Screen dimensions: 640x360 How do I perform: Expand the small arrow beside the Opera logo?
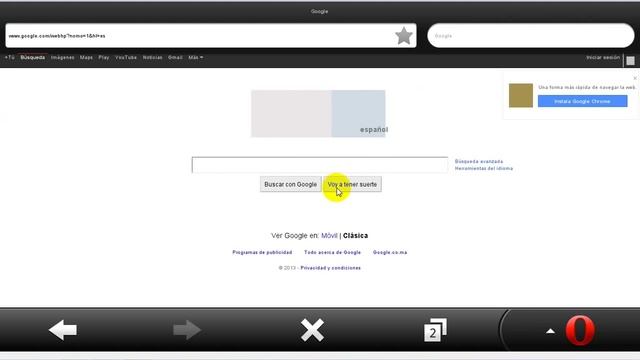[x=550, y=331]
